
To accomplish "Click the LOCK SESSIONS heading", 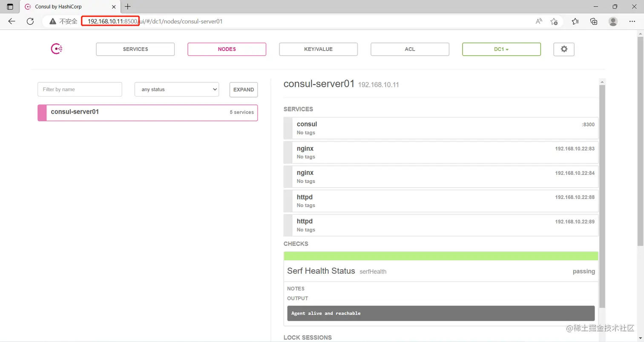I will point(308,337).
